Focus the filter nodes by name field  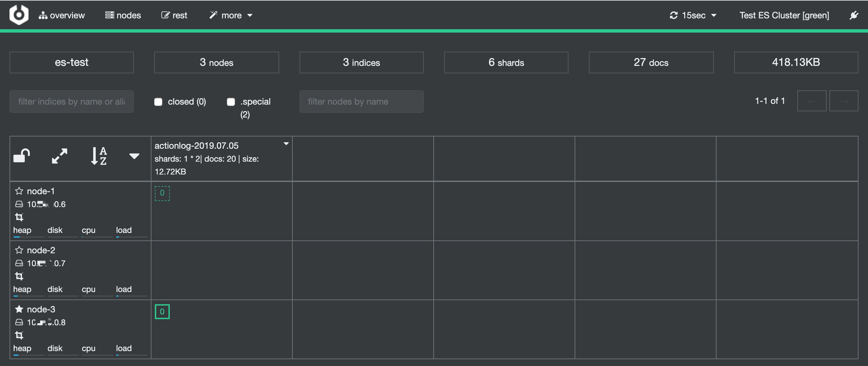click(361, 101)
